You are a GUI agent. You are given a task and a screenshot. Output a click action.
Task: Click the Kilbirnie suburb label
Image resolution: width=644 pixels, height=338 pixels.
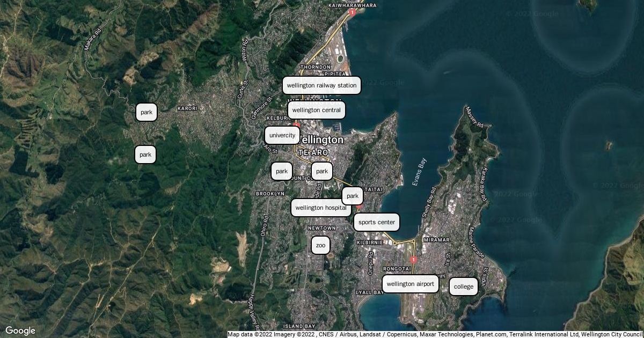[369, 243]
